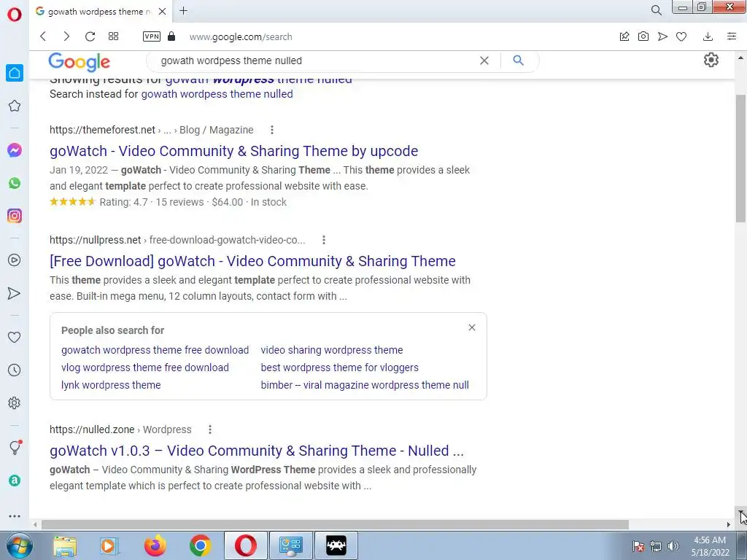Open the sidebar bookmarks star icon
Screen dimensions: 747x560
pyautogui.click(x=15, y=106)
